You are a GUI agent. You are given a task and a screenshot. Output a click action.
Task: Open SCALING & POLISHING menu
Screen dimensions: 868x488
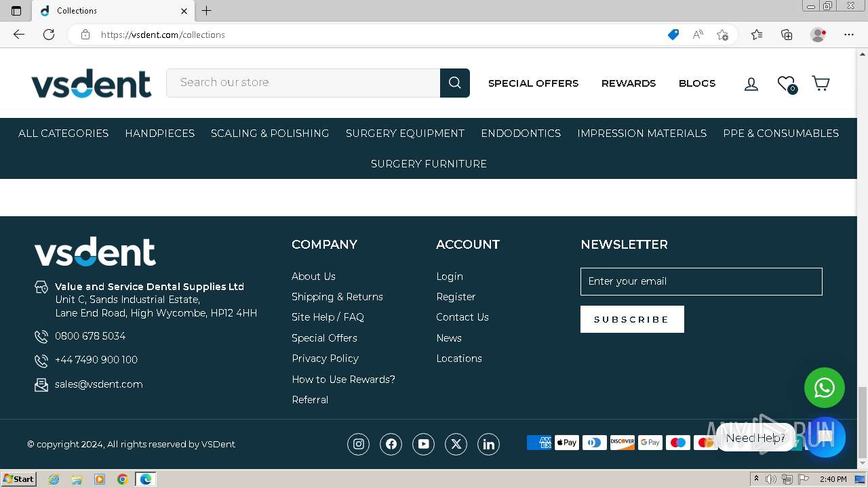click(x=270, y=134)
